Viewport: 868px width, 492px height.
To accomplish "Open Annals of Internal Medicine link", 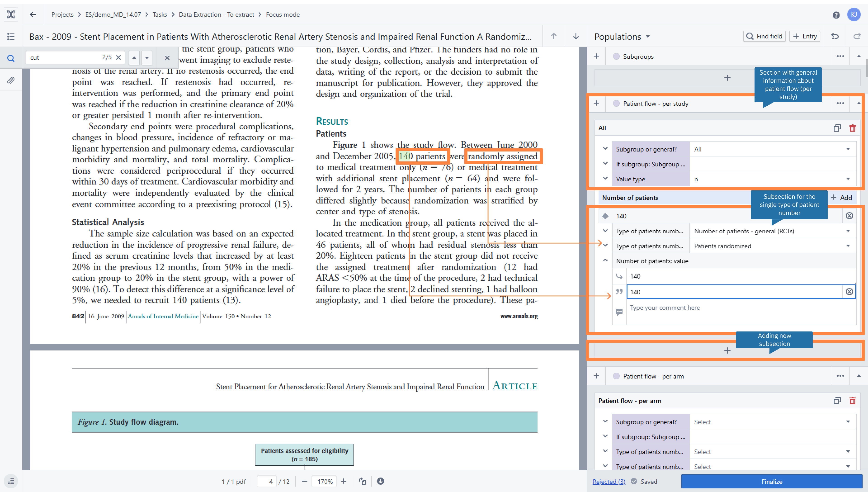I will coord(163,316).
